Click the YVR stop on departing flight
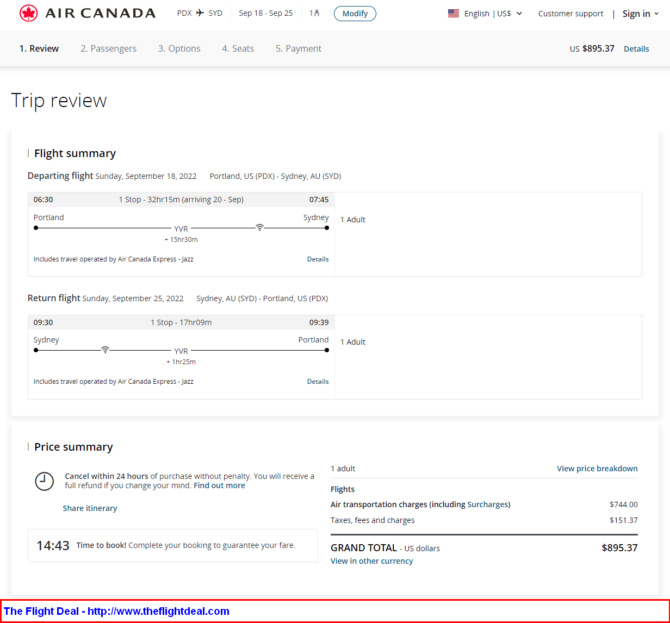Viewport: 670px width, 623px height. point(181,229)
